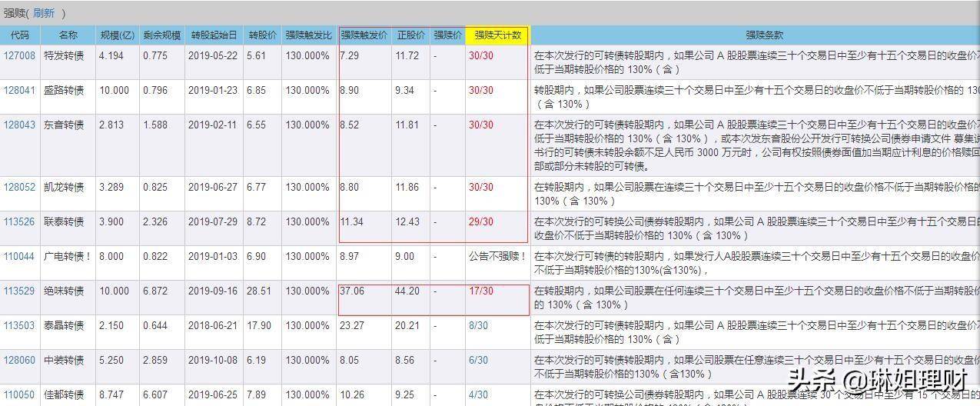Sort by 名称 column header
The image size is (980, 406).
click(68, 35)
